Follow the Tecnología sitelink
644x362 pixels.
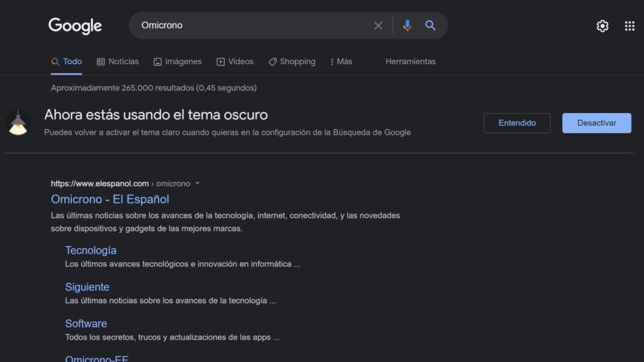tap(91, 250)
